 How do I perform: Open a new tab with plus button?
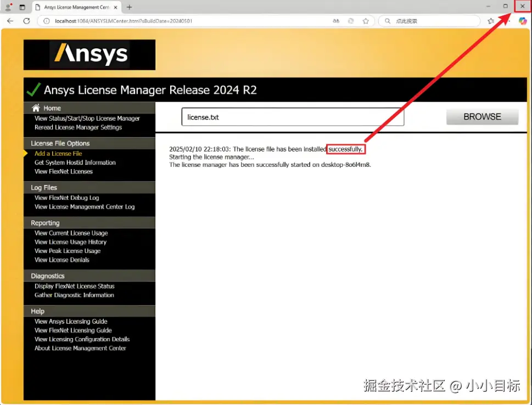(x=129, y=7)
